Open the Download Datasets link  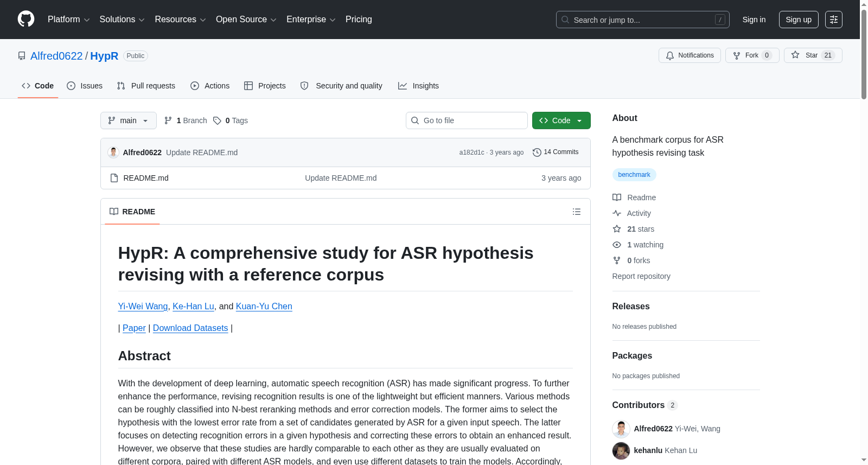point(190,328)
